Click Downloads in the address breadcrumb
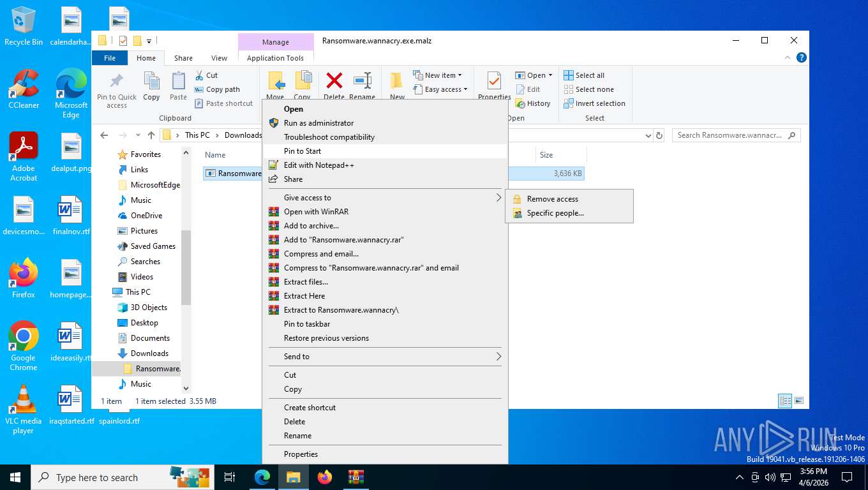 (243, 135)
